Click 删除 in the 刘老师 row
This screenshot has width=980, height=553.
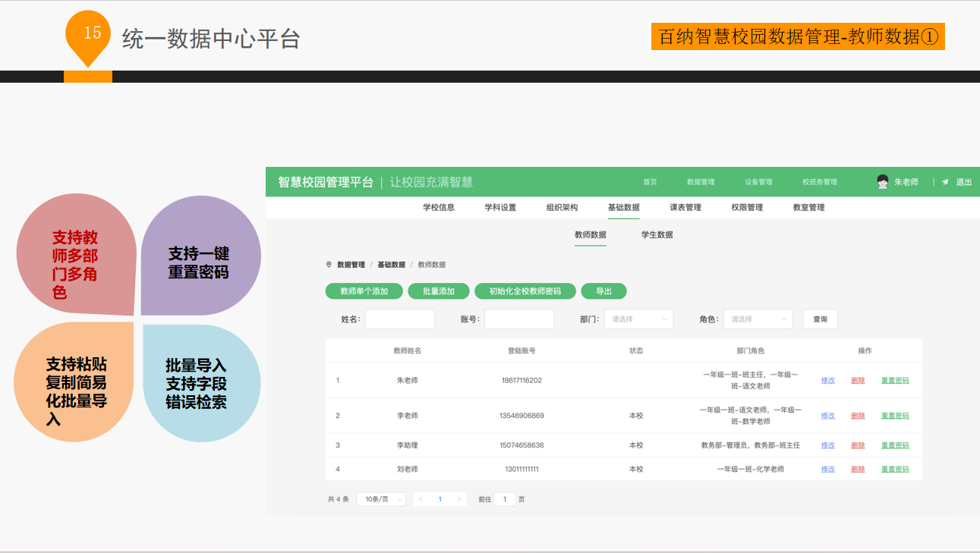[x=858, y=470]
